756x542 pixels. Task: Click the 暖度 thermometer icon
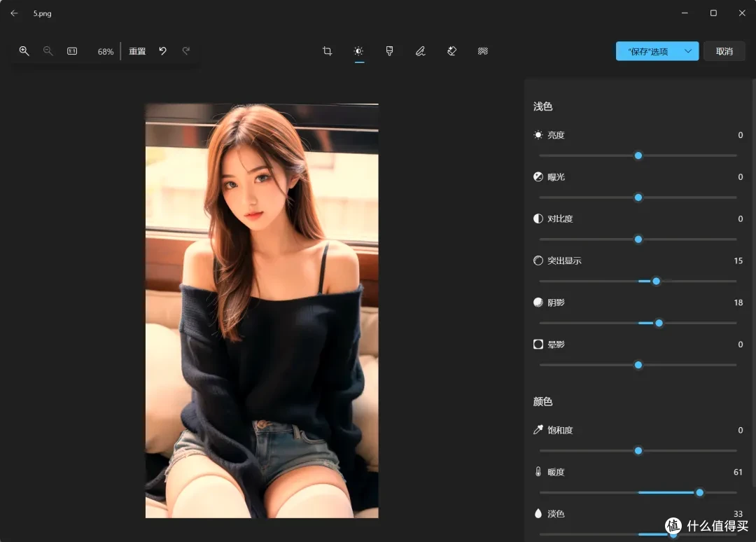538,471
